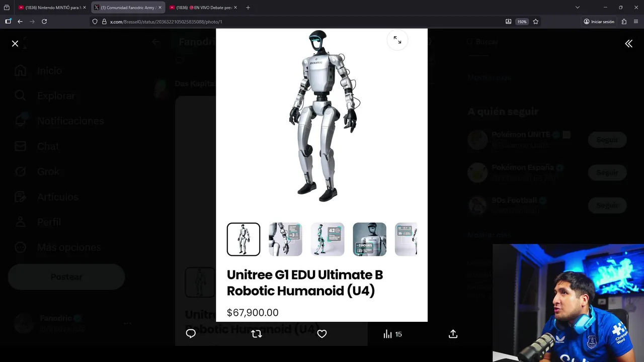Collapse the side panel with the double chevron
This screenshot has width=644, height=362.
point(628,44)
